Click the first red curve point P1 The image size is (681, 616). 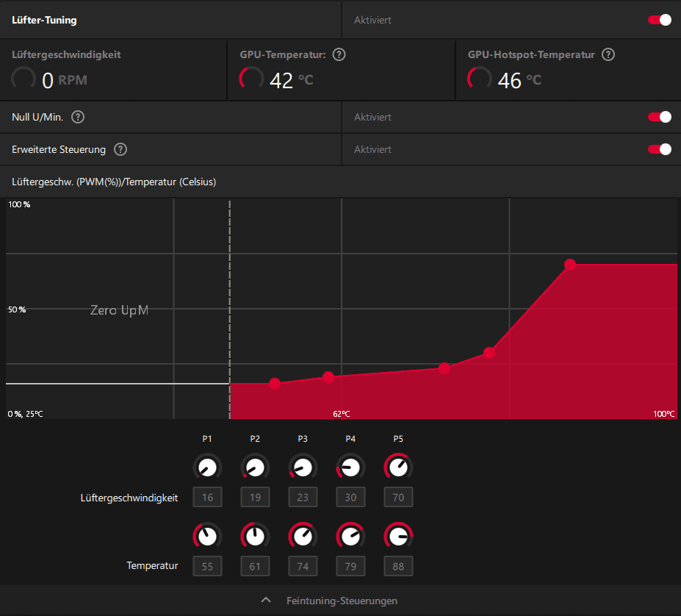(x=275, y=384)
